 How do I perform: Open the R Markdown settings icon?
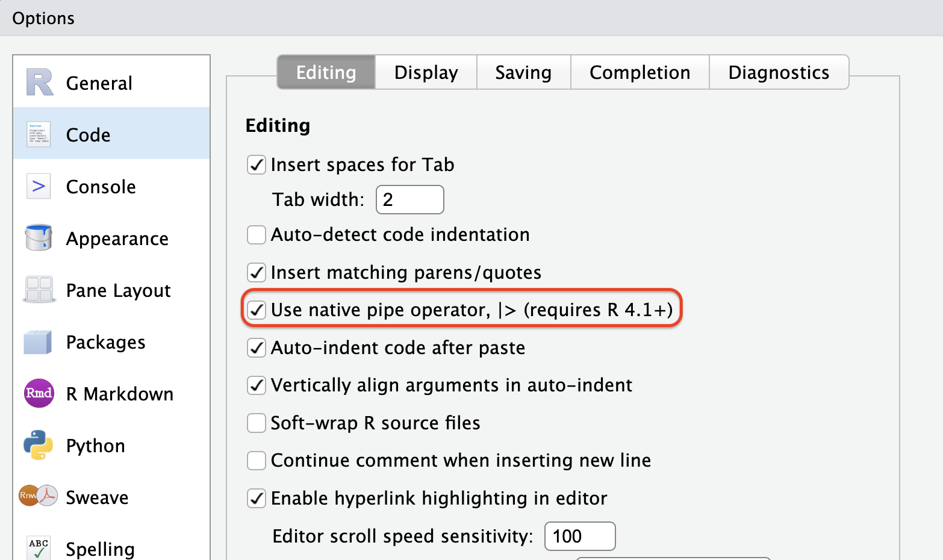[x=38, y=393]
